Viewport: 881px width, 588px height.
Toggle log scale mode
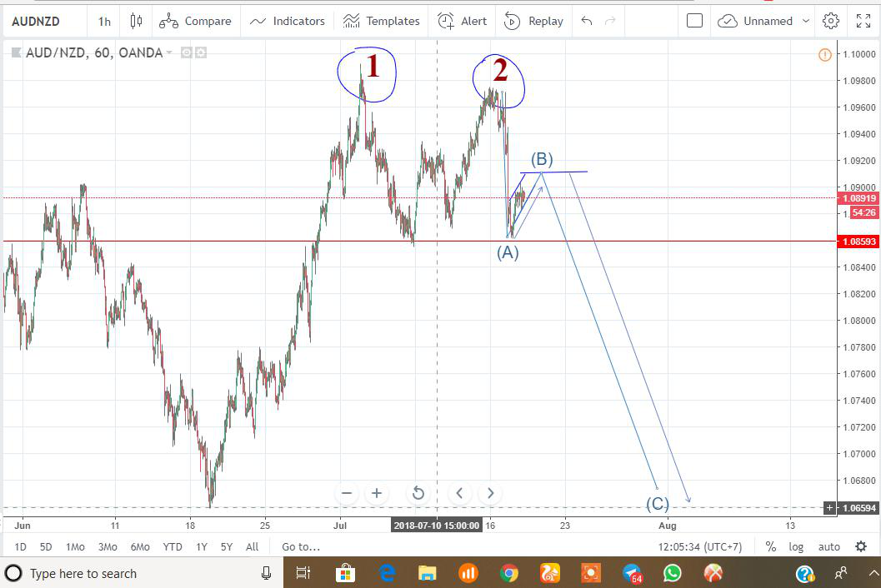click(796, 546)
